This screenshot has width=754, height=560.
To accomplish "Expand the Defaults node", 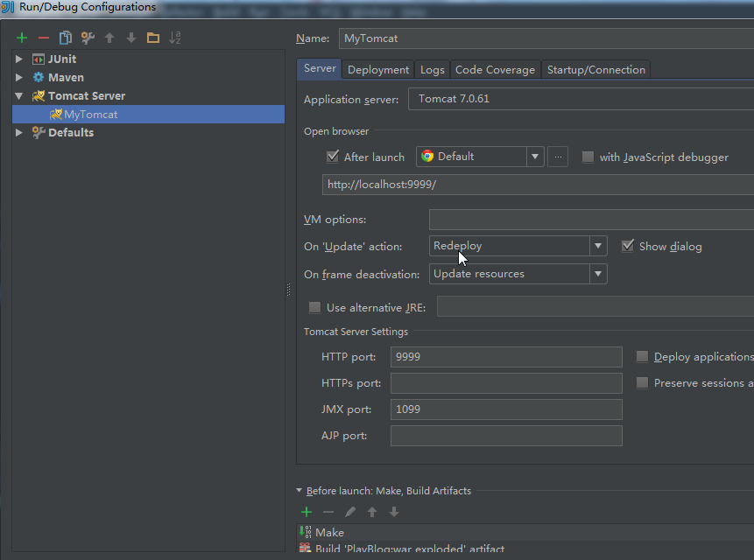I will 18,132.
